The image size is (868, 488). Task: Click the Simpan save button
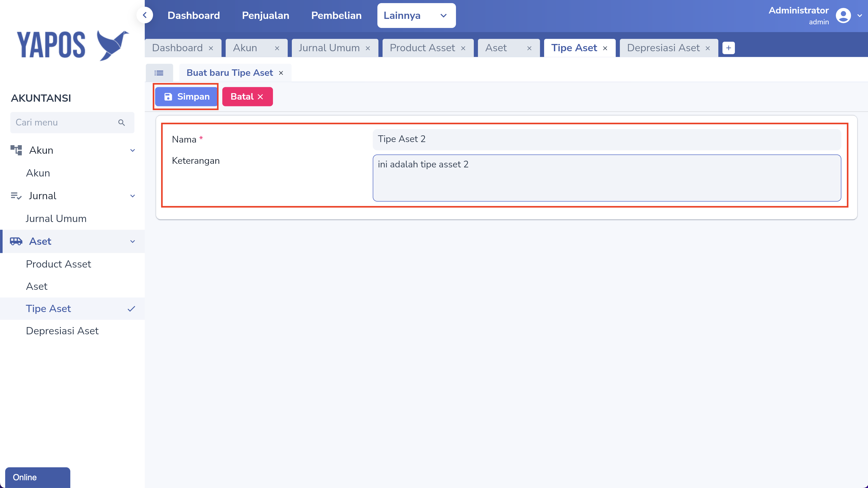(186, 97)
